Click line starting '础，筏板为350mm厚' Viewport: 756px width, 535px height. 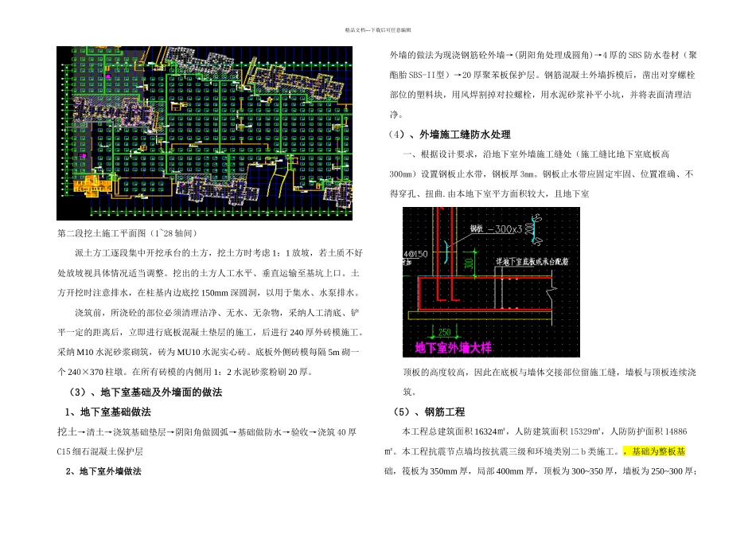click(540, 471)
